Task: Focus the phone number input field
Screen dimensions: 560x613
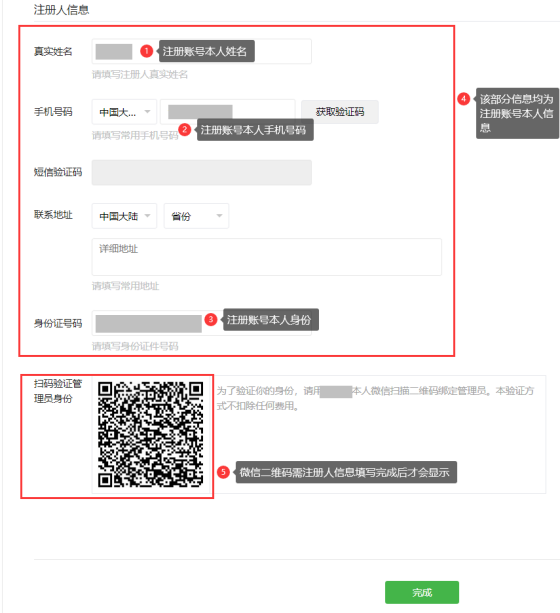Action: click(228, 112)
